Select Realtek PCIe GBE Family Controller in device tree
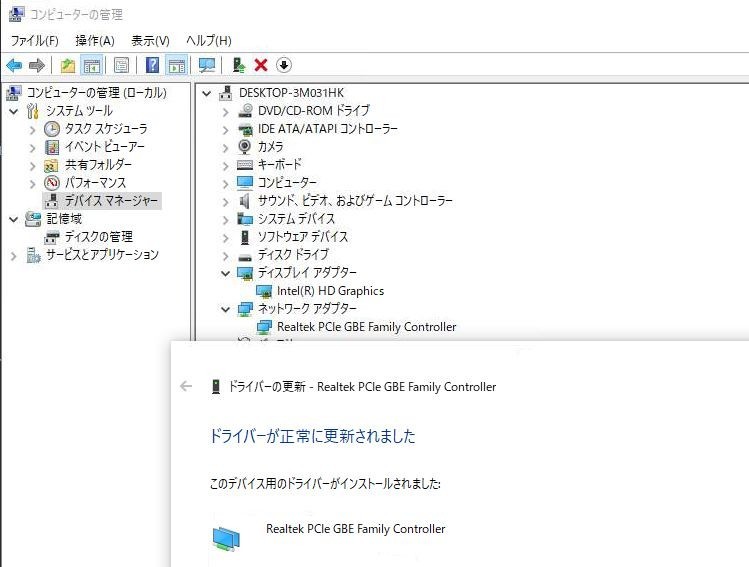The image size is (749, 567). pos(366,327)
